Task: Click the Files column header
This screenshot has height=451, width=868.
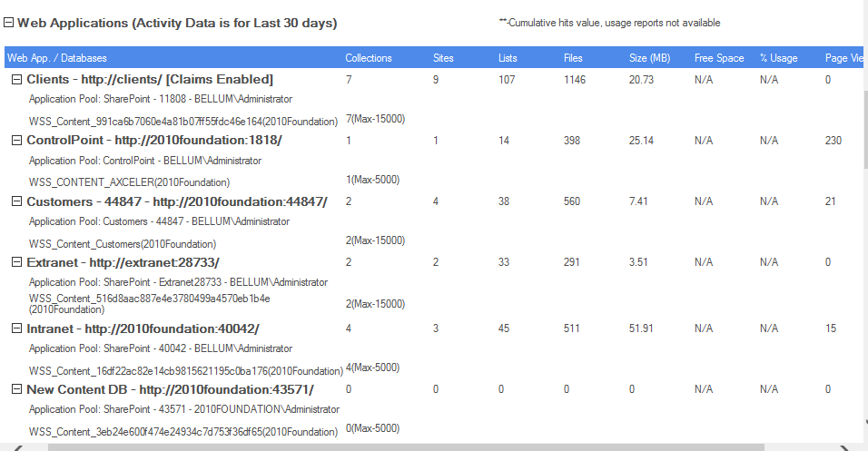Action: pos(573,58)
